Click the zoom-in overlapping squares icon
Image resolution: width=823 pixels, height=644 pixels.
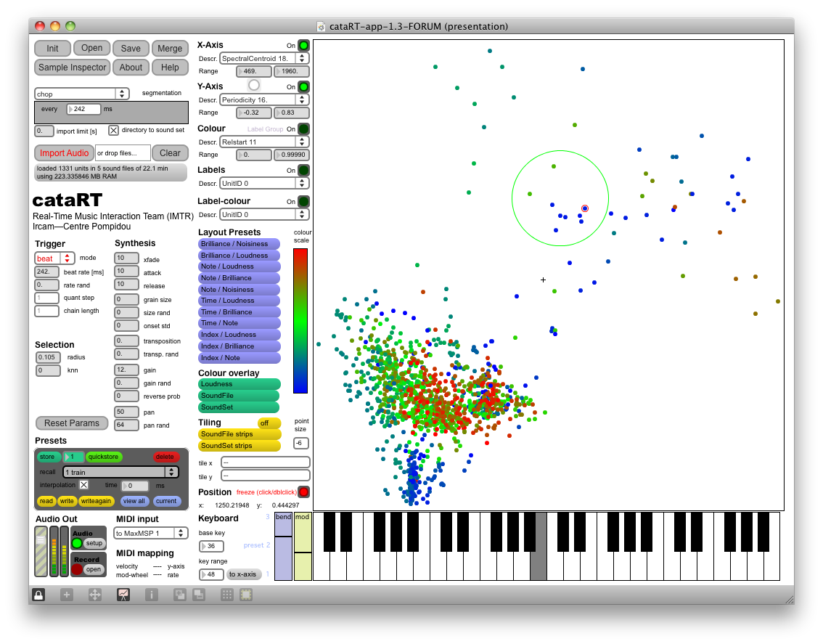[180, 595]
